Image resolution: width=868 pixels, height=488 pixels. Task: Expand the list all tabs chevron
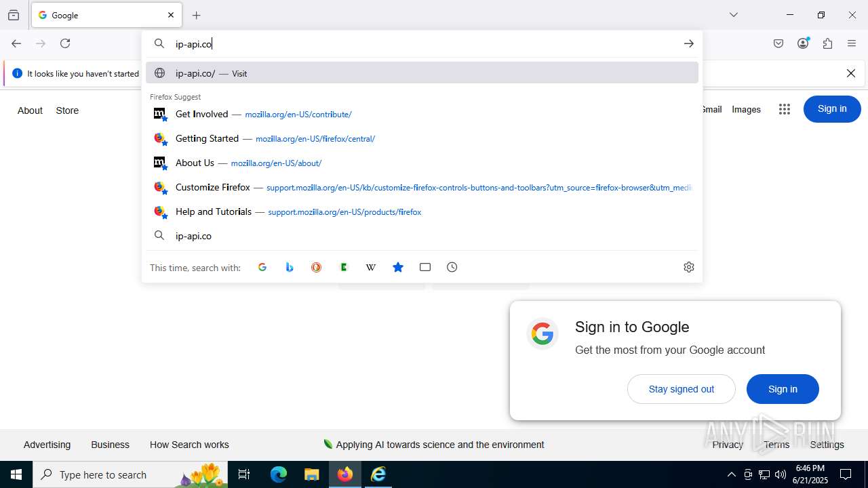click(734, 15)
